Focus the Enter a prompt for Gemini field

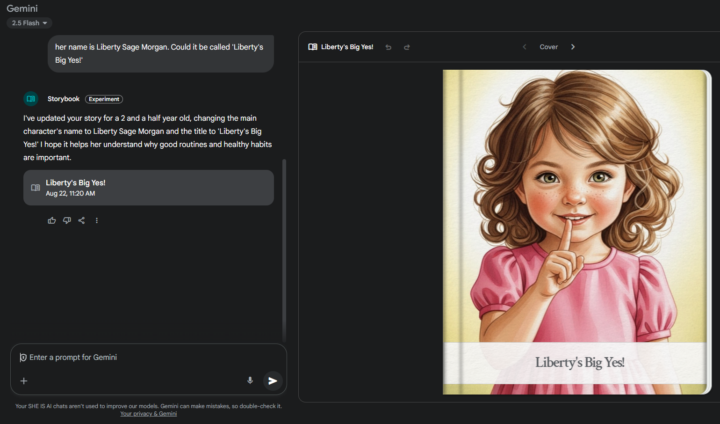point(148,357)
